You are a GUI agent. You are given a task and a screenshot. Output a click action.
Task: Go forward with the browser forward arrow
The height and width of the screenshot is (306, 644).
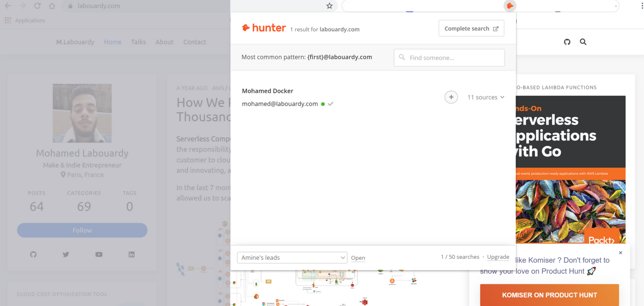point(23,6)
